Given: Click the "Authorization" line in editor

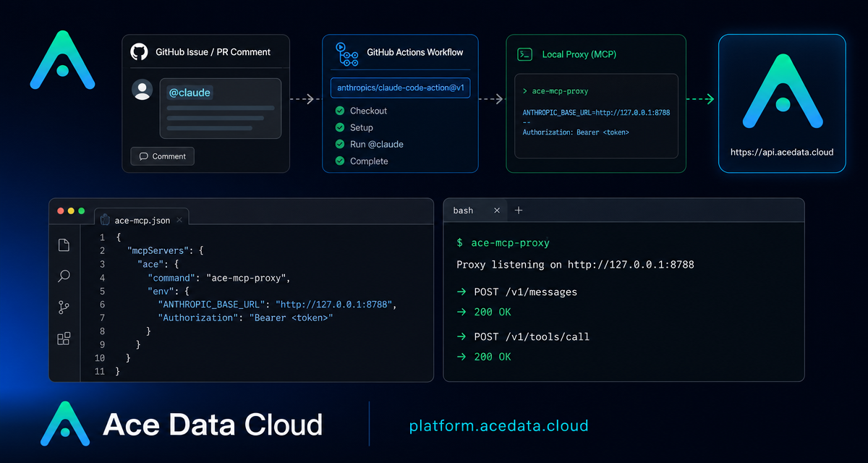Looking at the screenshot, I should [245, 318].
